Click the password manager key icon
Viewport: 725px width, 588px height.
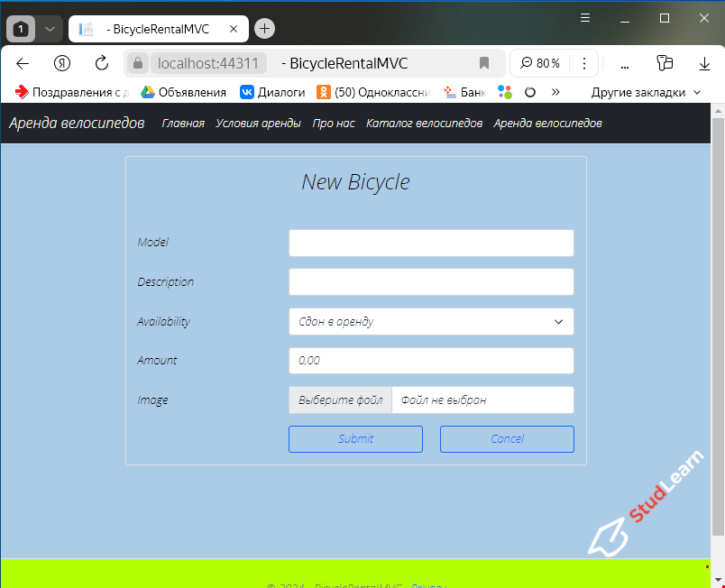[x=665, y=64]
